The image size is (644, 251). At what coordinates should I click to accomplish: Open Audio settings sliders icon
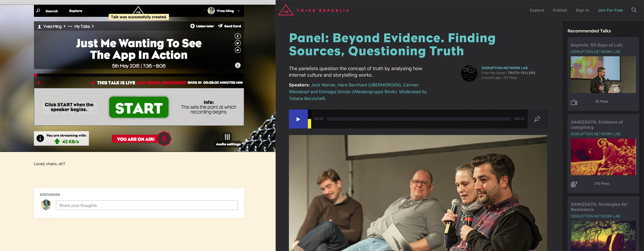pyautogui.click(x=227, y=137)
